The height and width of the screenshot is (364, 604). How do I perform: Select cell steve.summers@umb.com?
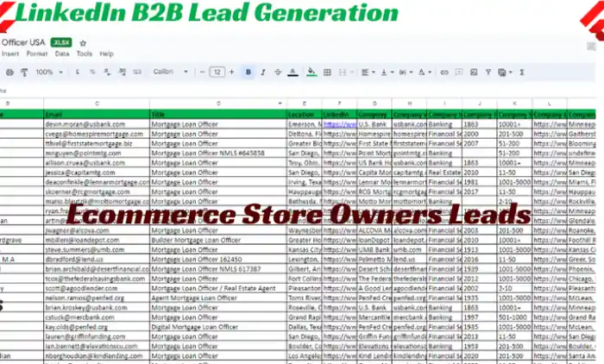pyautogui.click(x=97, y=249)
